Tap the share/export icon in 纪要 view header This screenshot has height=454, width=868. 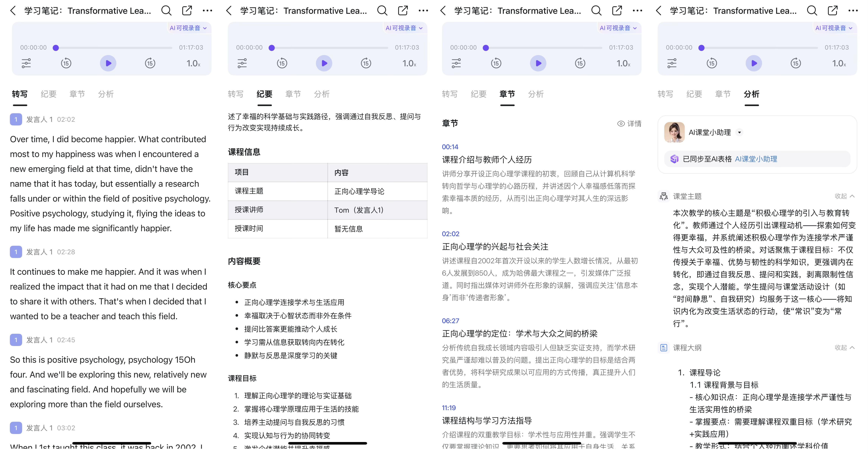(403, 11)
